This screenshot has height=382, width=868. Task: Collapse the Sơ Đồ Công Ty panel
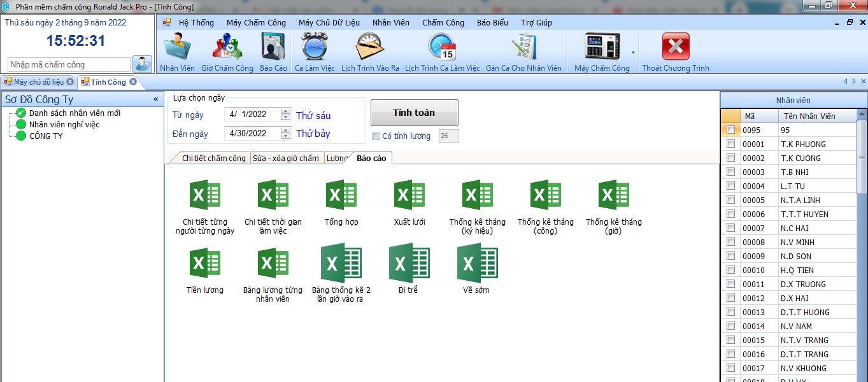(156, 99)
